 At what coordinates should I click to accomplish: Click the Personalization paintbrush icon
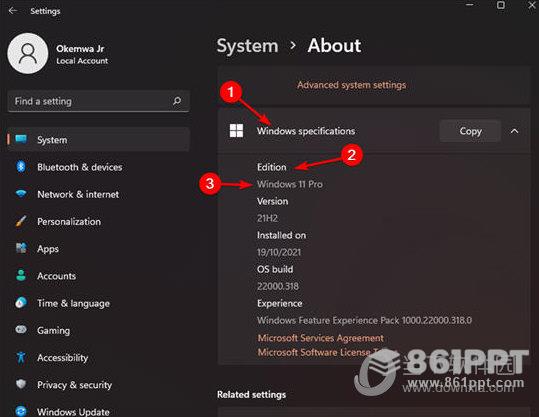[x=21, y=221]
